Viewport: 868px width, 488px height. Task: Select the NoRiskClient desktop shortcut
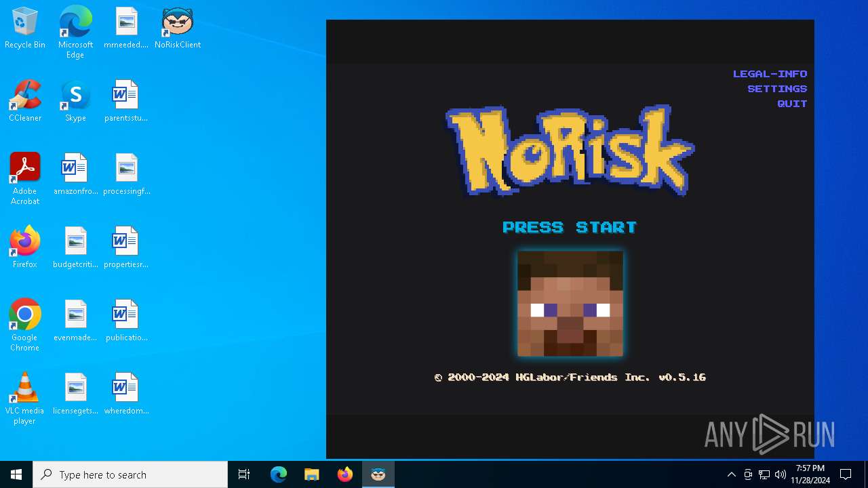[178, 28]
